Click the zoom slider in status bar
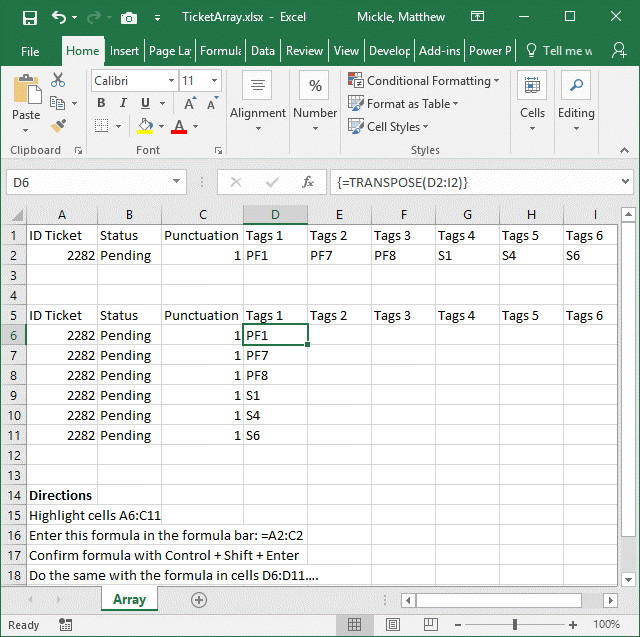This screenshot has height=637, width=640. click(516, 625)
